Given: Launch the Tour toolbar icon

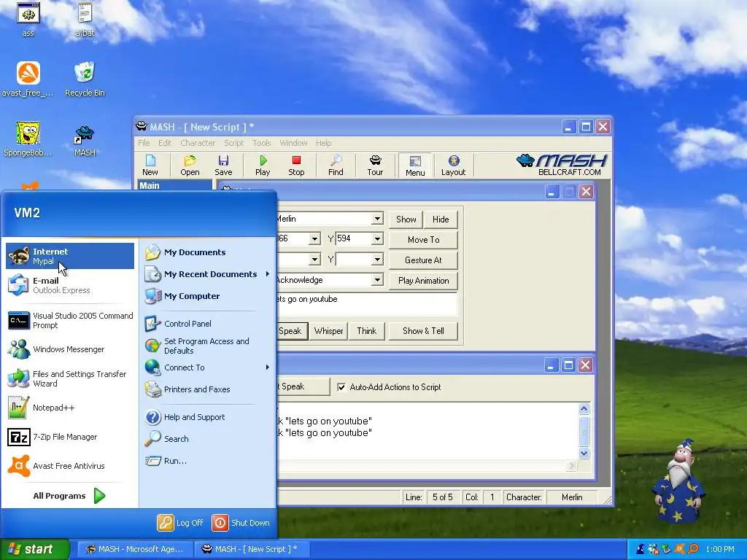Looking at the screenshot, I should 375,166.
